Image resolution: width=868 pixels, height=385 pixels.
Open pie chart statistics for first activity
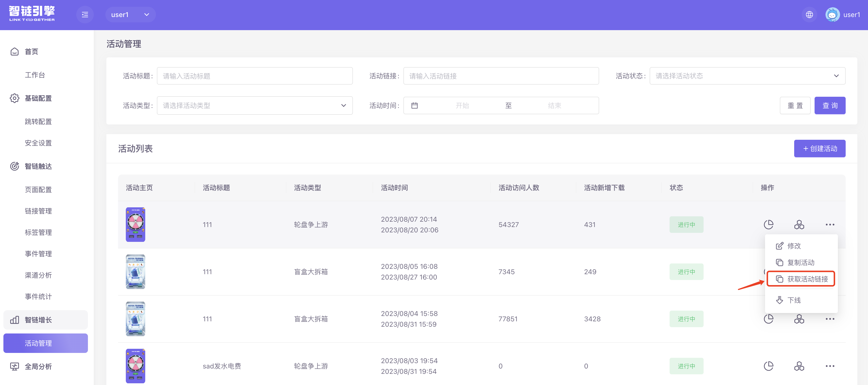(x=768, y=225)
